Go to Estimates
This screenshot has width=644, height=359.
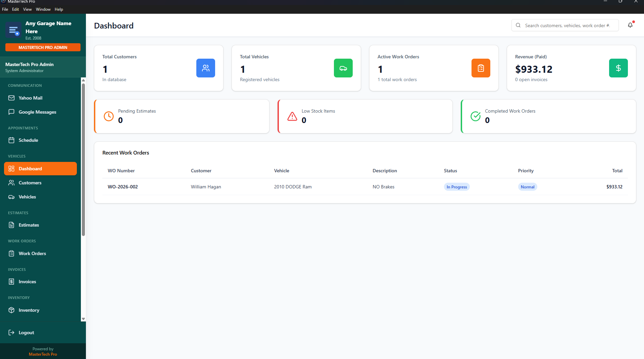click(x=29, y=225)
